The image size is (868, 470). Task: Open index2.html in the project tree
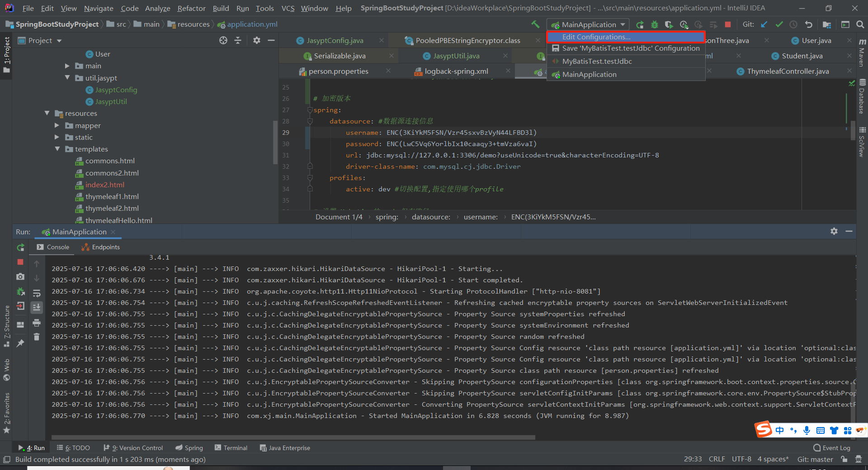105,185
